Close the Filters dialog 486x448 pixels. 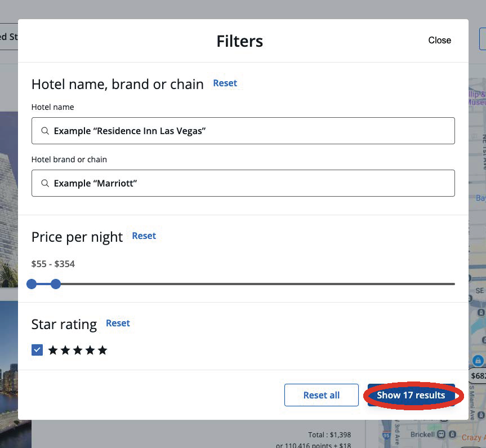click(x=439, y=40)
